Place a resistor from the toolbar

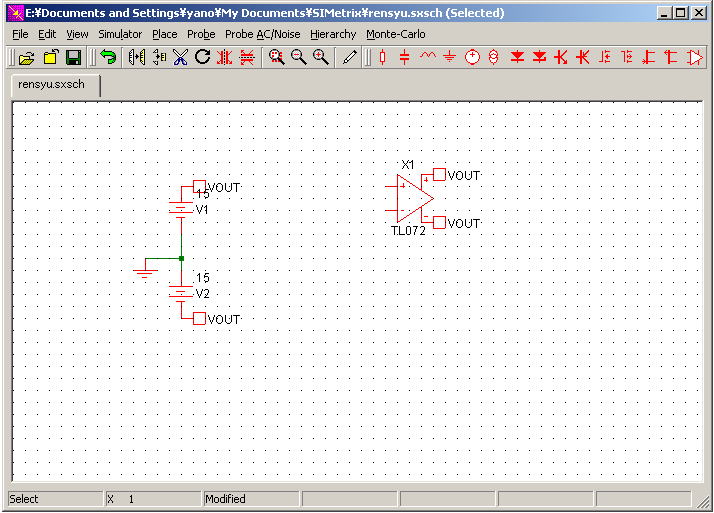(382, 58)
